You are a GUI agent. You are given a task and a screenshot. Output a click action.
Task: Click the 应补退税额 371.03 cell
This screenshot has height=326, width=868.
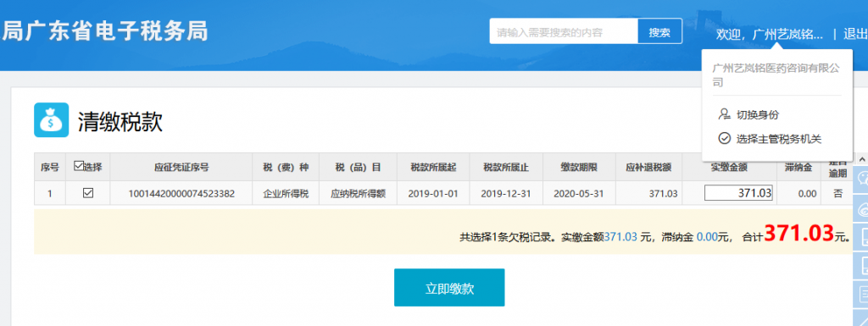point(648,193)
